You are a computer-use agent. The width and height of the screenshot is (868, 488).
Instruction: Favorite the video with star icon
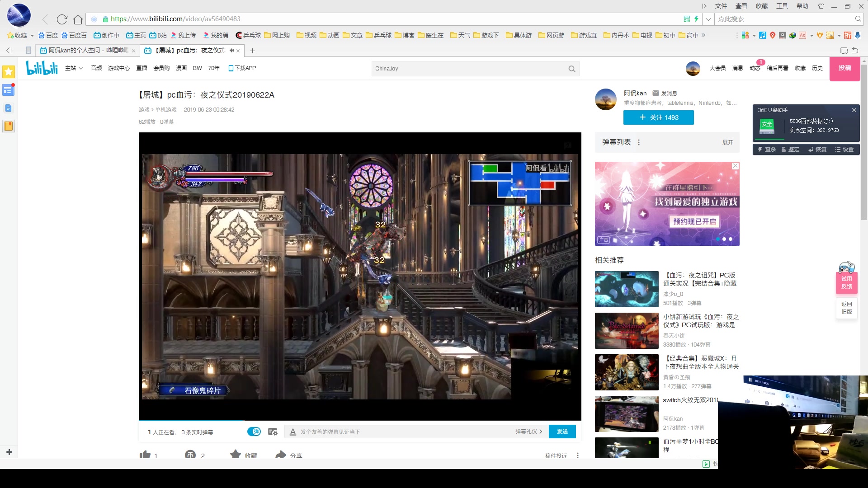point(236,455)
